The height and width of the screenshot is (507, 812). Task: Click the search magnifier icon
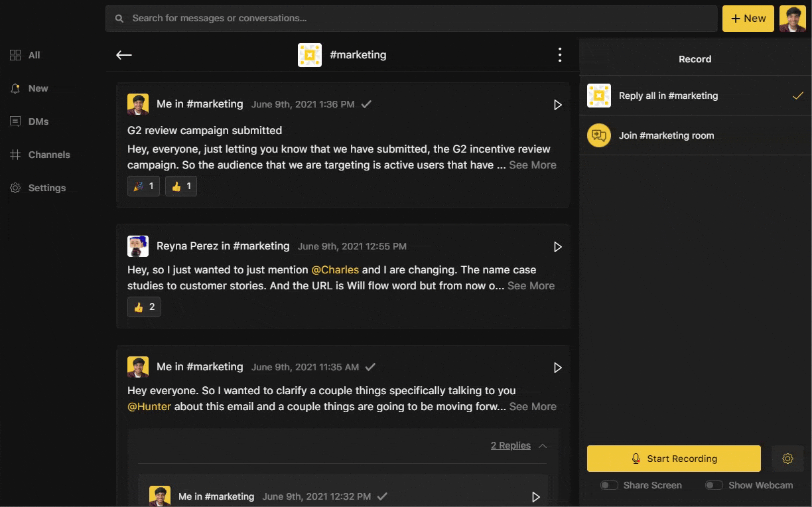pos(119,19)
